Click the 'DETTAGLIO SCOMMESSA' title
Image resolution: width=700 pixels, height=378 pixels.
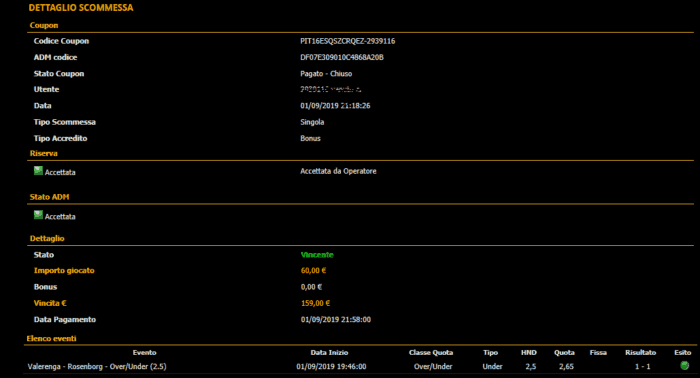(81, 8)
